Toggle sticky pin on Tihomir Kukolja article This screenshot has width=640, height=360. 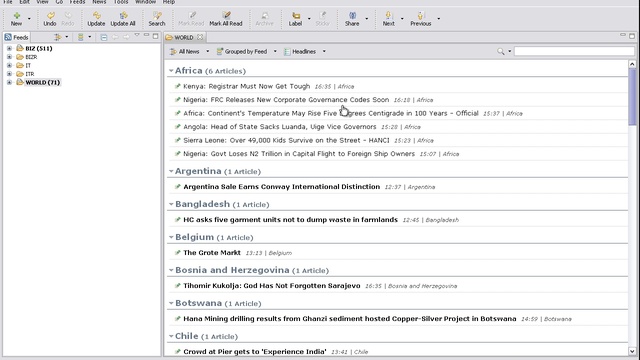click(178, 286)
